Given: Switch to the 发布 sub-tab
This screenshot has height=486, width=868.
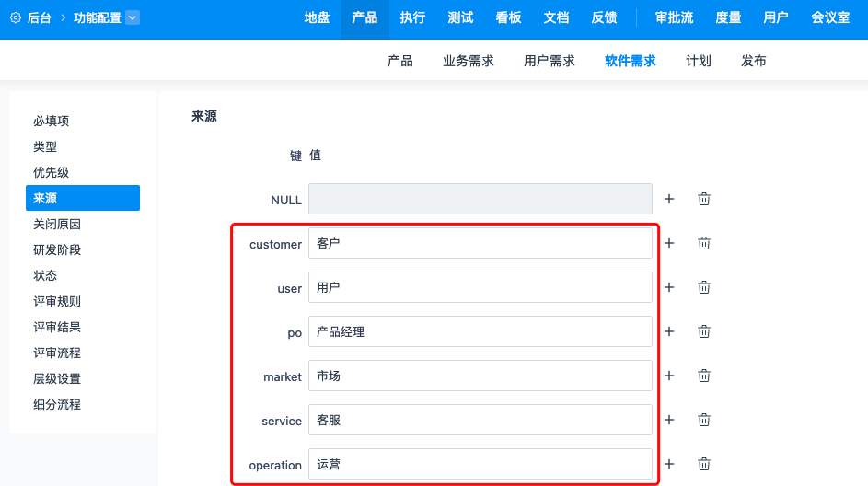Looking at the screenshot, I should [754, 61].
